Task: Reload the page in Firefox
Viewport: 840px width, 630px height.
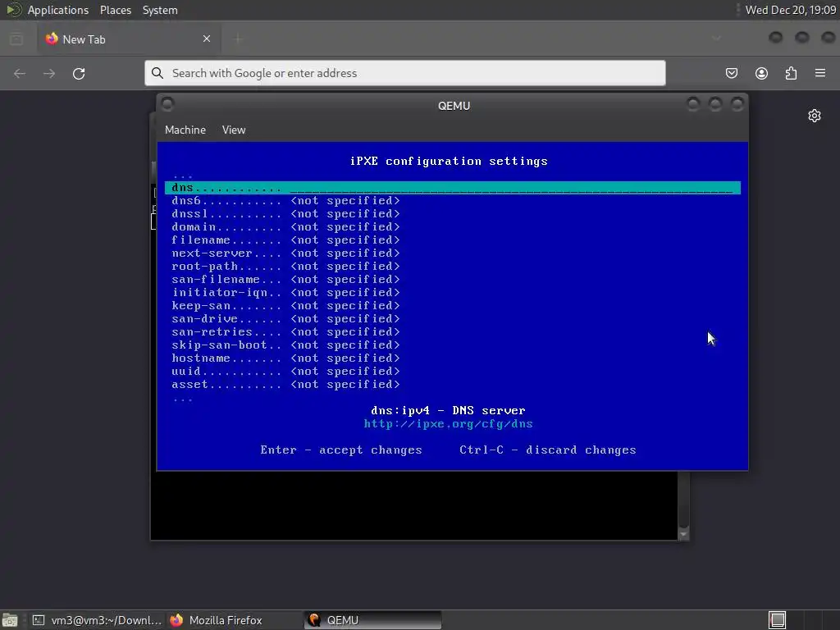Action: 79,73
